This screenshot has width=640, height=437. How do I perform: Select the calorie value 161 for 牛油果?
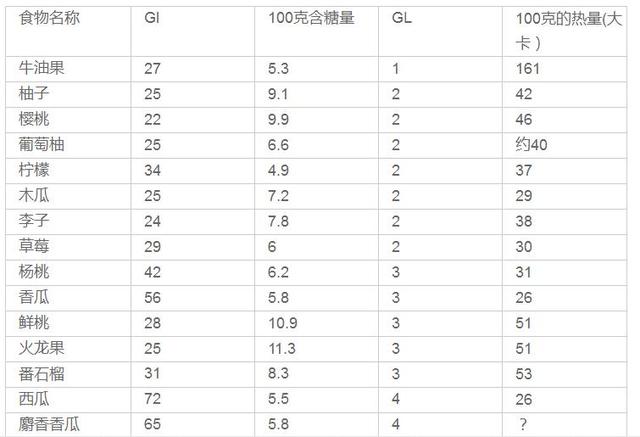528,68
